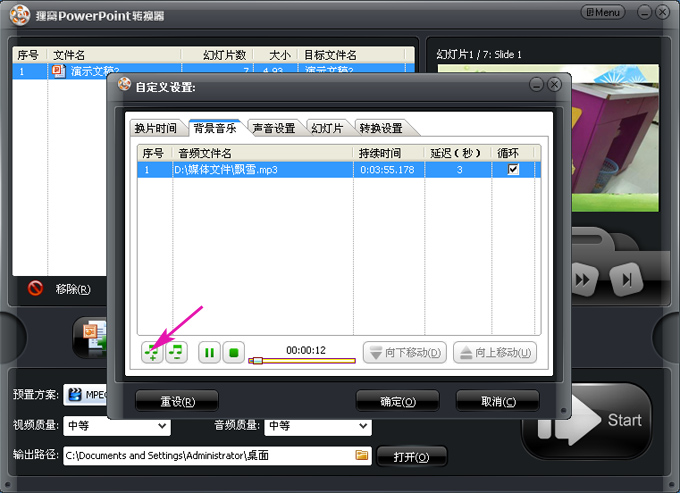
Task: Expand the 音频质量 dropdown
Action: (363, 426)
